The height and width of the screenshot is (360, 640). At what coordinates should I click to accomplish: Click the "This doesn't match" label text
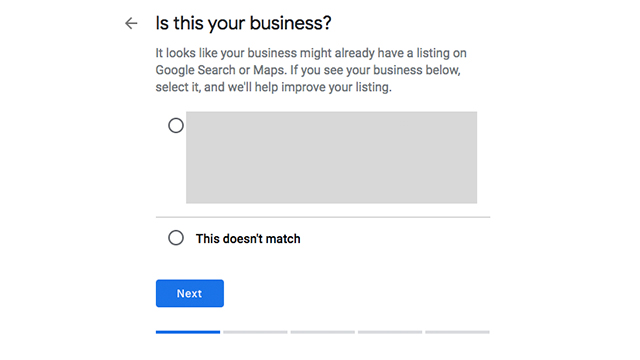click(x=248, y=239)
